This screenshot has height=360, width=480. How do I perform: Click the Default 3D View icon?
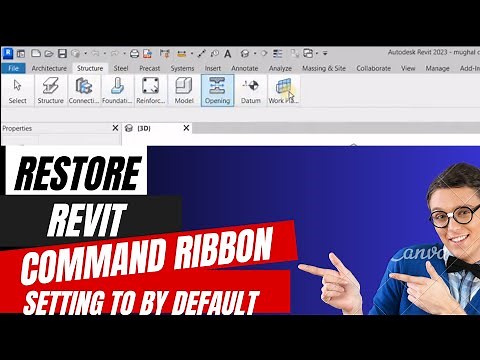point(245,53)
